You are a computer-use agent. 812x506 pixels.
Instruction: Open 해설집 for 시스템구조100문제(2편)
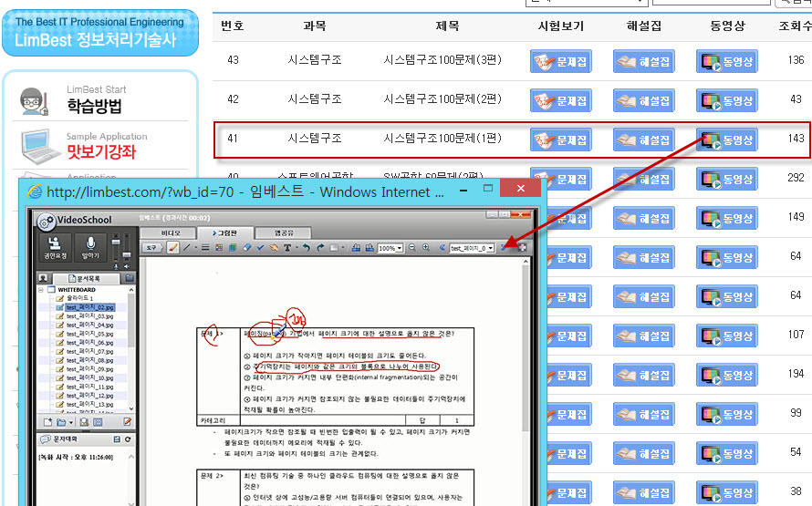tap(644, 101)
